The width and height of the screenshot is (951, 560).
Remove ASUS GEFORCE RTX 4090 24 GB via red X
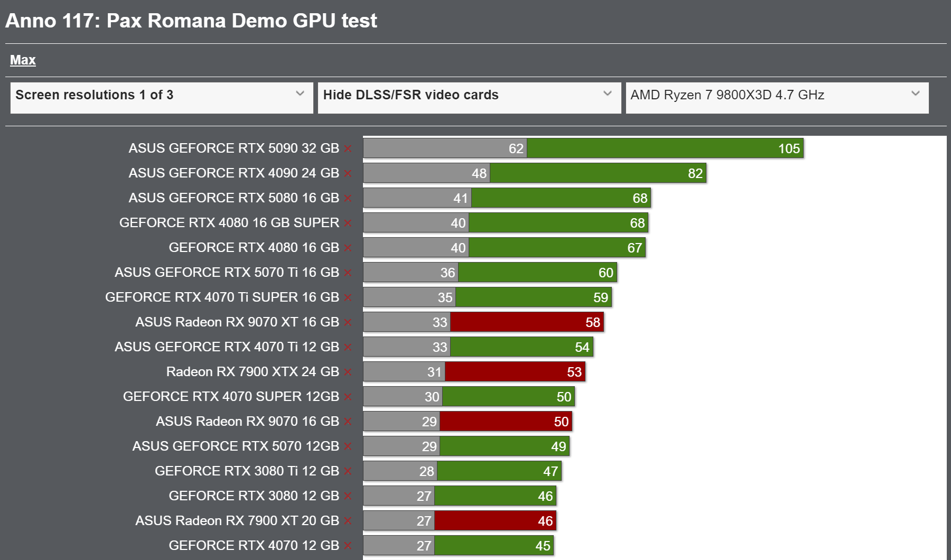[x=348, y=174]
